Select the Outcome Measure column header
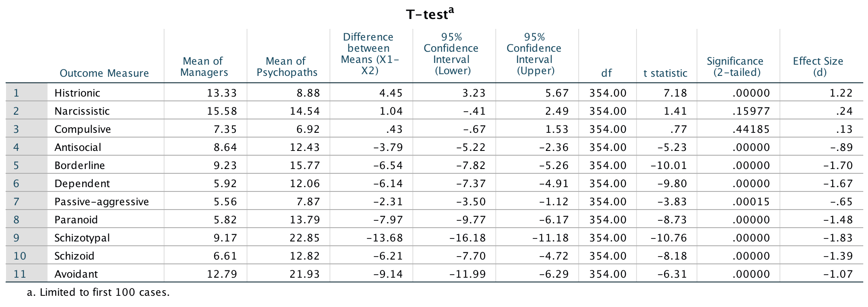 (x=104, y=73)
